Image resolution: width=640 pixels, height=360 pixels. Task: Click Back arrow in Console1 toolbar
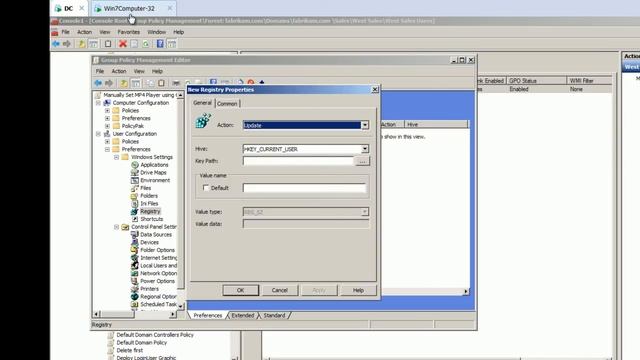point(56,44)
